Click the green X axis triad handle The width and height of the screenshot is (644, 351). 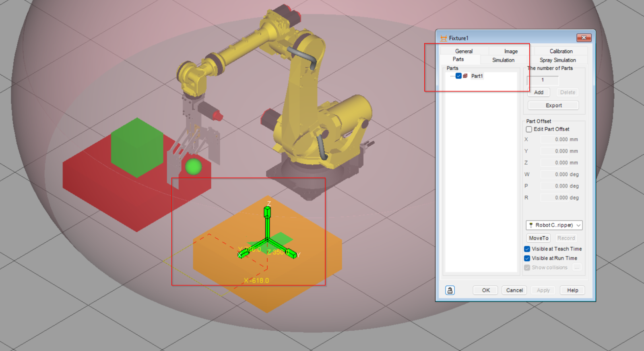[x=244, y=254]
